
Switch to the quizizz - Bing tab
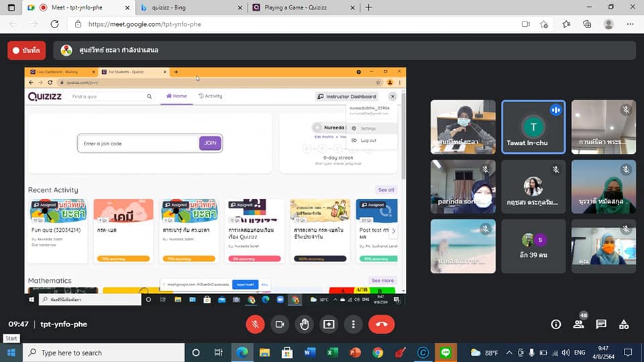pyautogui.click(x=191, y=7)
